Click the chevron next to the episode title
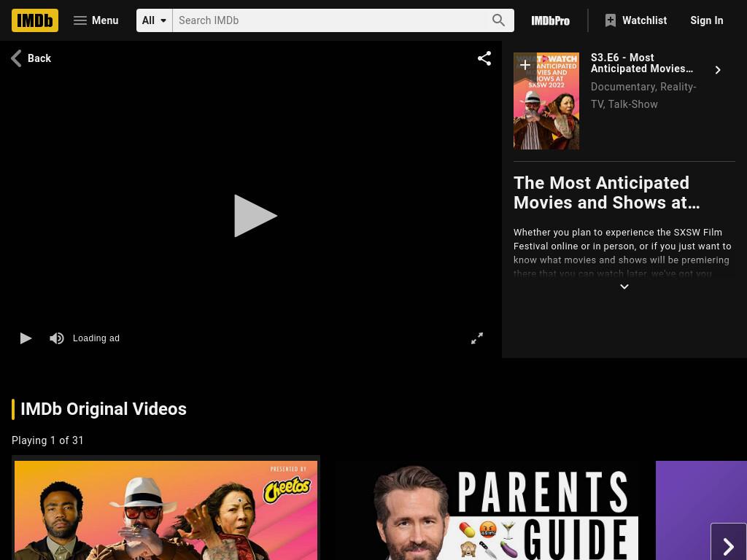 point(718,70)
